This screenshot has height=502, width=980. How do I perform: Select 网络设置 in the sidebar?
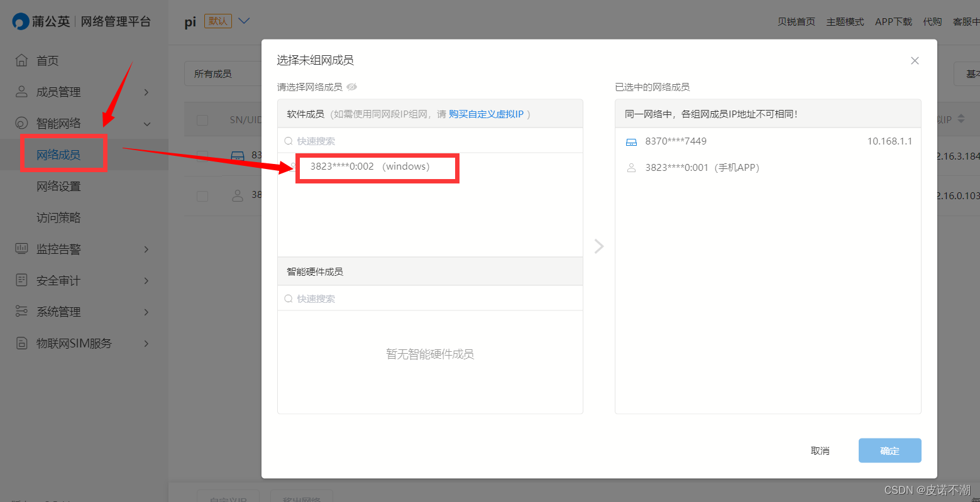[x=58, y=186]
